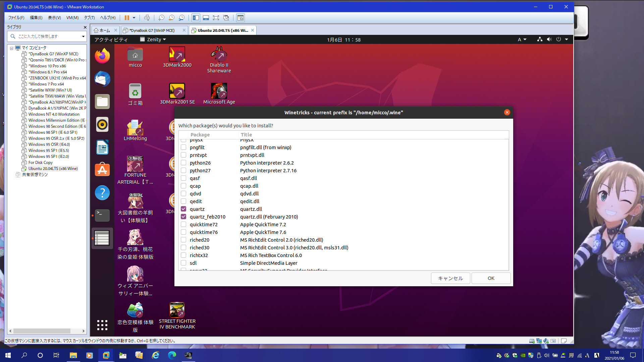644x362 pixels.
Task: Open the VMware ファイル(F) menu
Action: [16, 18]
